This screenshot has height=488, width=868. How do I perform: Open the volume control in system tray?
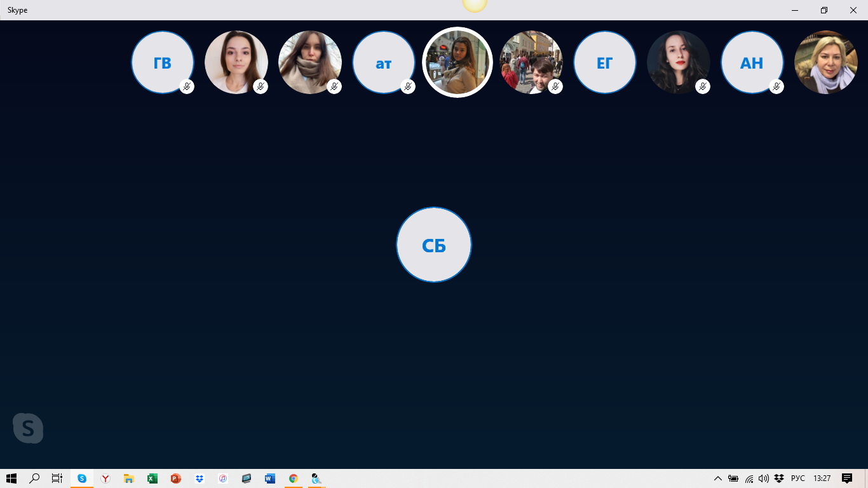click(x=764, y=478)
